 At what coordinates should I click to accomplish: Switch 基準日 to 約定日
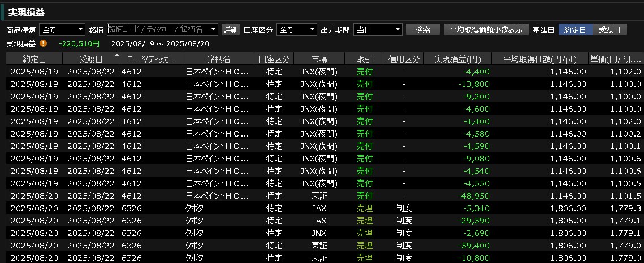[575, 29]
